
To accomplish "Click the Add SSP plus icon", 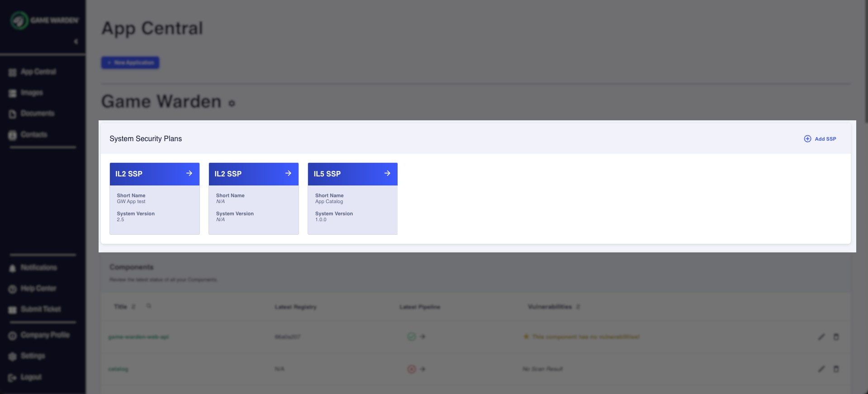I will pos(807,139).
